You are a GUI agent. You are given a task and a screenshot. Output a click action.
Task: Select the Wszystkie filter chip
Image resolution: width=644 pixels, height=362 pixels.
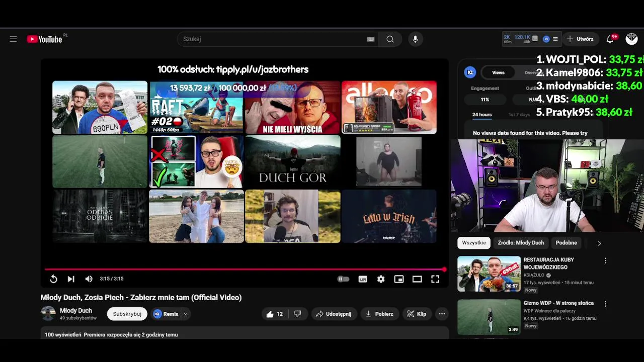[x=474, y=243]
